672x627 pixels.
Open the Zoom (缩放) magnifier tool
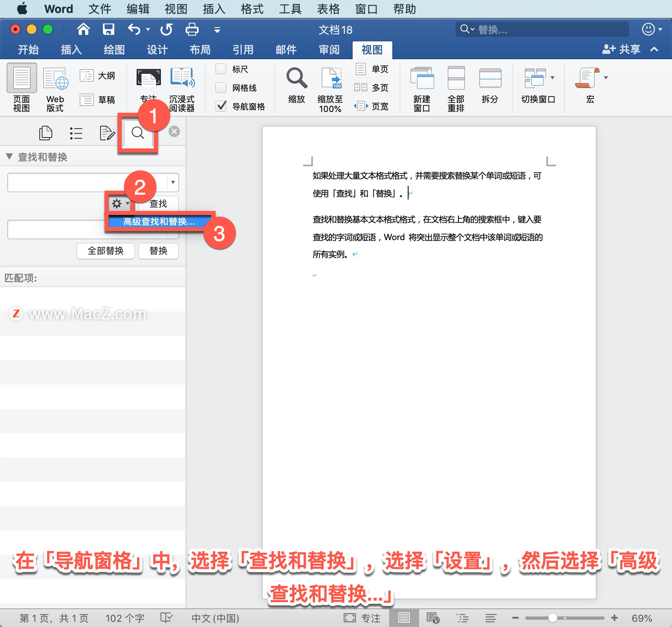297,86
